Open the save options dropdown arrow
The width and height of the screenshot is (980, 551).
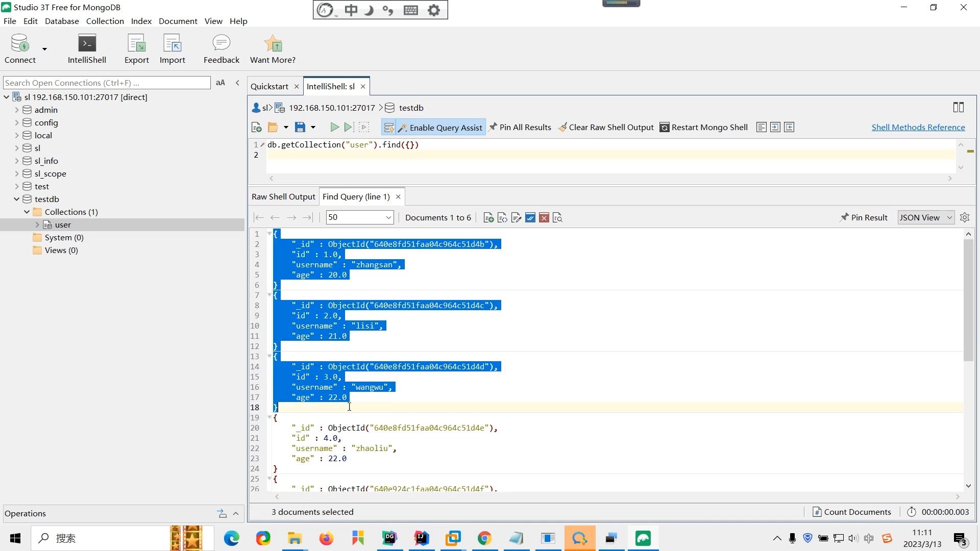coord(313,128)
